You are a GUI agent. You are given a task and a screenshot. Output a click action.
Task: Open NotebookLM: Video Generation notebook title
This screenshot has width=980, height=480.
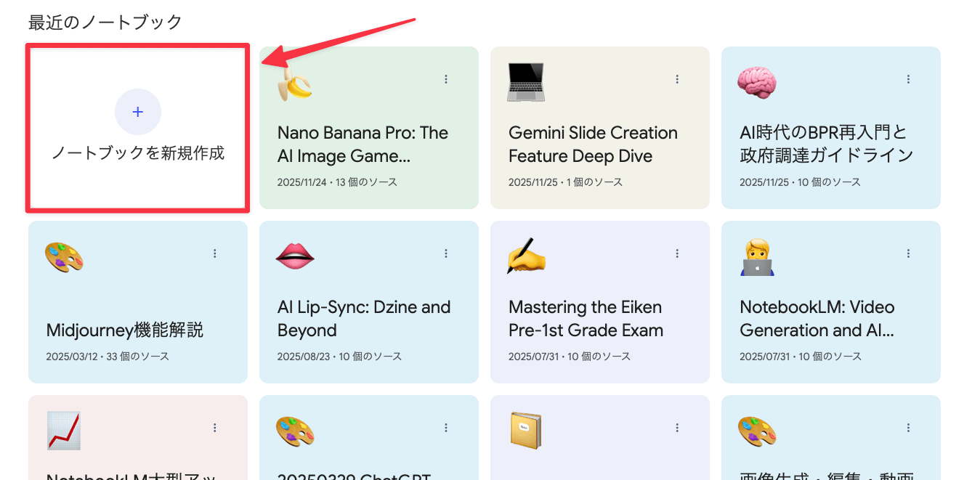point(817,319)
